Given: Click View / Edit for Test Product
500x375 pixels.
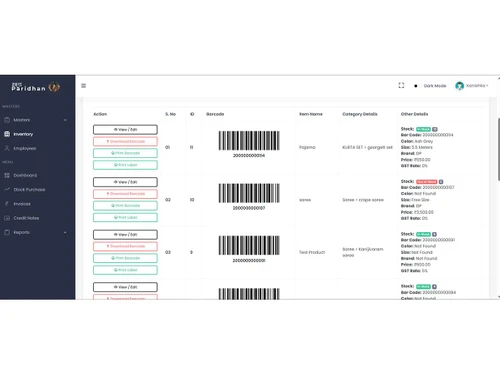Looking at the screenshot, I should click(125, 235).
